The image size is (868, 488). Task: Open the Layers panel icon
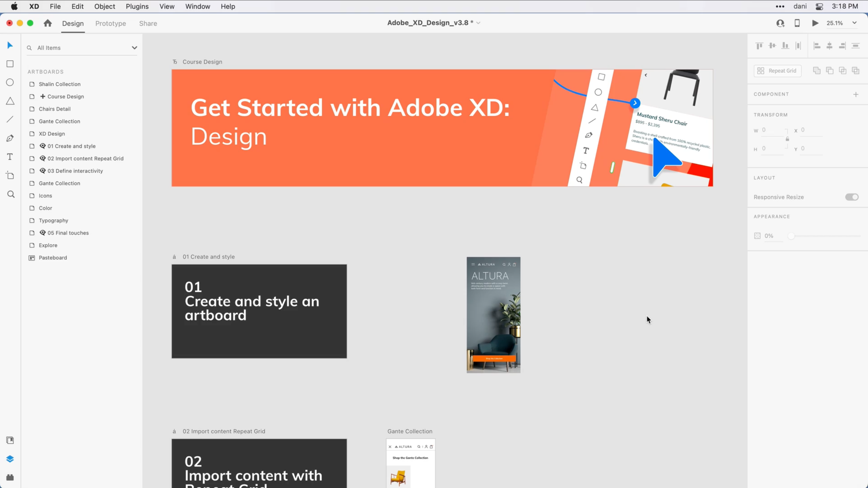point(10,459)
